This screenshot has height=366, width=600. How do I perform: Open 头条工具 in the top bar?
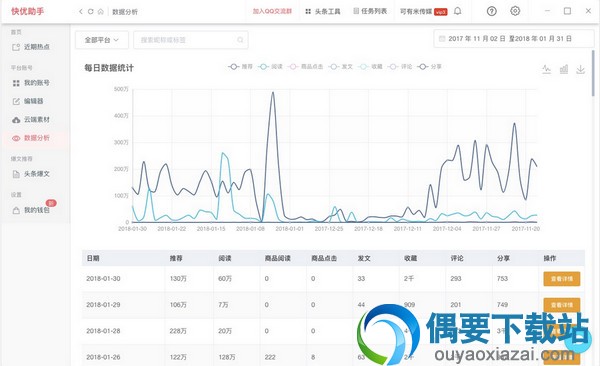pyautogui.click(x=328, y=11)
